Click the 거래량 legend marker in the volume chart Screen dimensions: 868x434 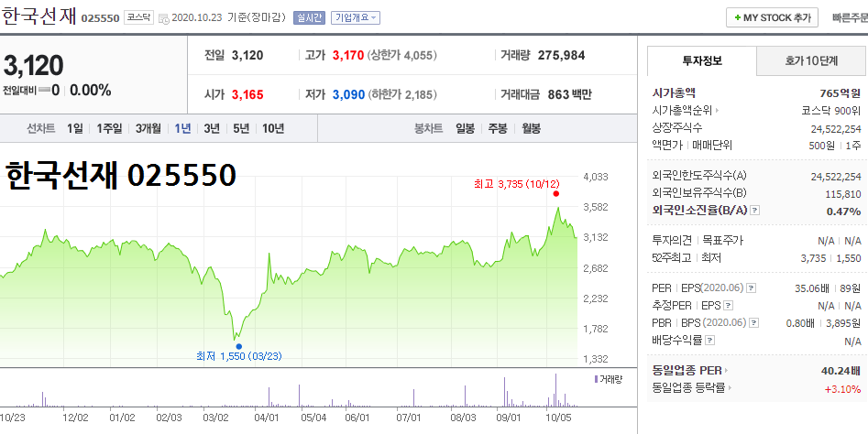point(595,379)
